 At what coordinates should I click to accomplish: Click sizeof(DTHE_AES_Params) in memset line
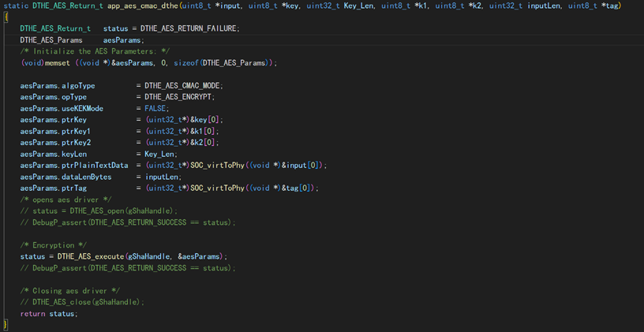tap(223, 63)
